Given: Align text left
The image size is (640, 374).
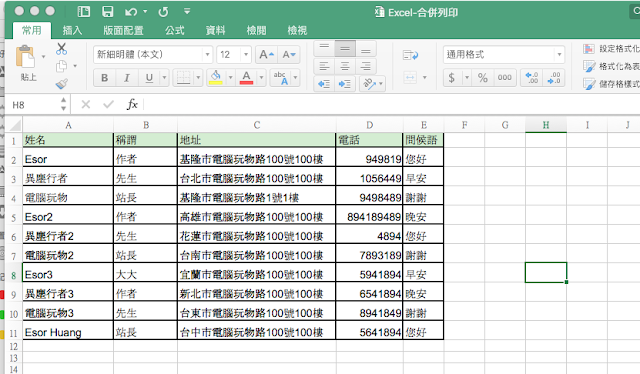Looking at the screenshot, I should [324, 66].
